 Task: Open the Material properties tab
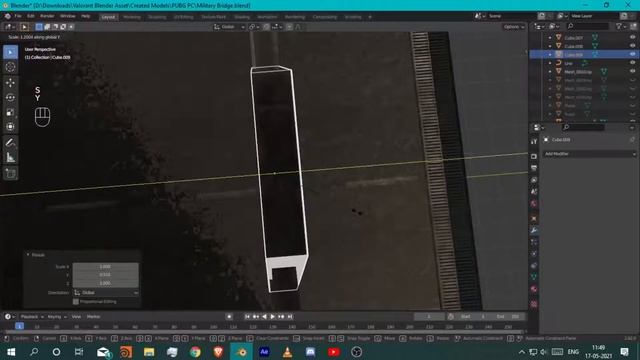(534, 289)
